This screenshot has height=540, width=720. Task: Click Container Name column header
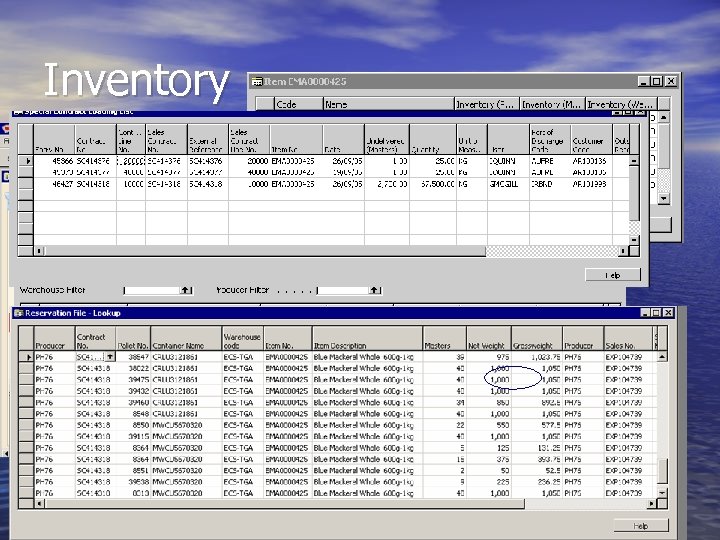coord(186,339)
